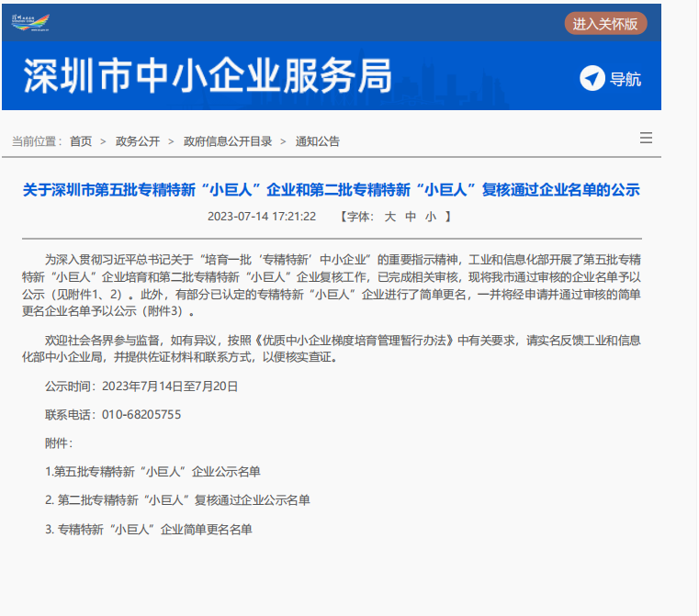Click the blue article headline
This screenshot has height=616, width=699.
click(x=331, y=190)
